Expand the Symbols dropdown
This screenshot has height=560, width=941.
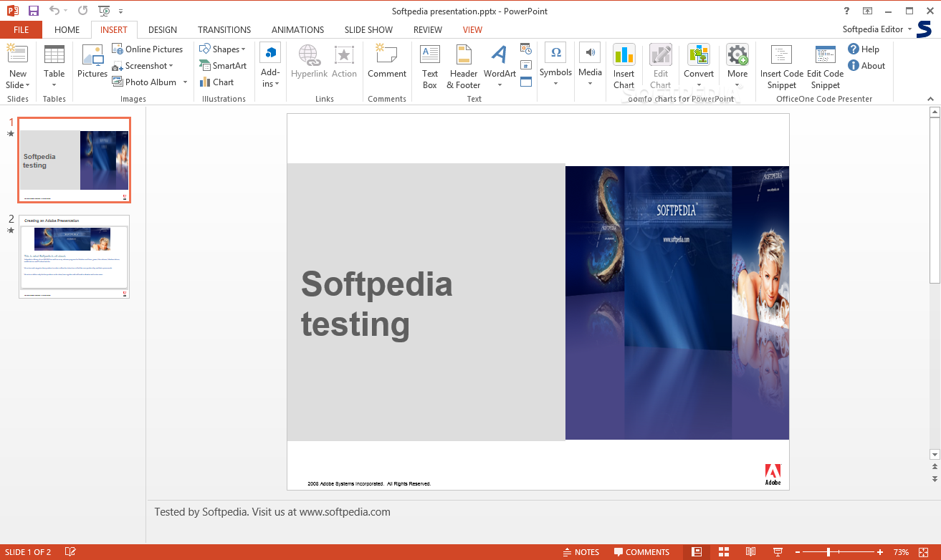(555, 84)
